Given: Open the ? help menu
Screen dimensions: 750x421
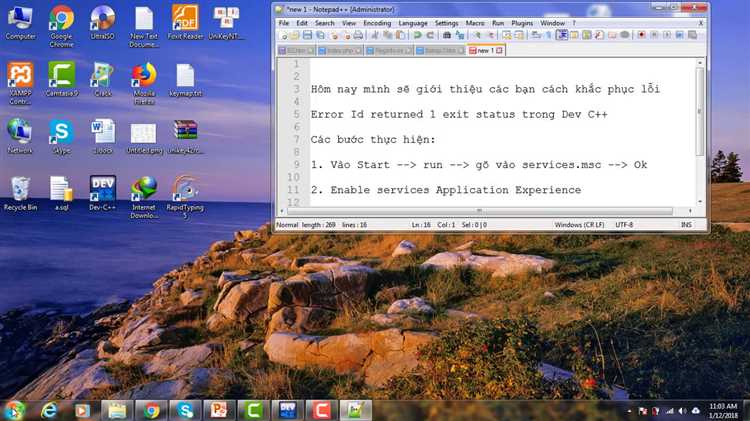Looking at the screenshot, I should pyautogui.click(x=574, y=23).
